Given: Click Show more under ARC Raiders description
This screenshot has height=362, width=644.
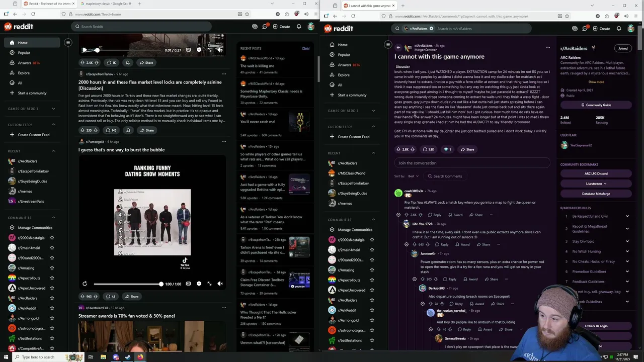Looking at the screenshot, I should pyautogui.click(x=596, y=82).
